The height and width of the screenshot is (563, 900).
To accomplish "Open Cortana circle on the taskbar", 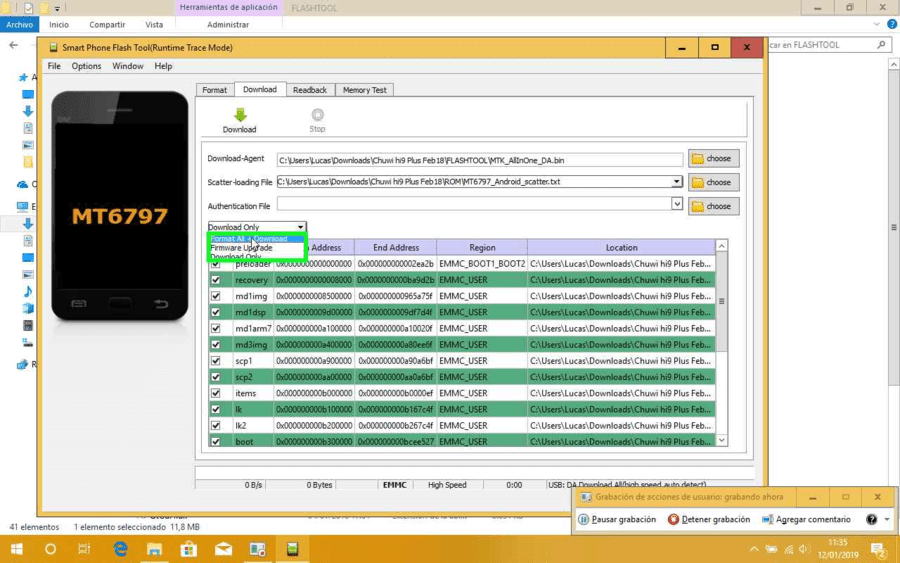I will coord(51,549).
